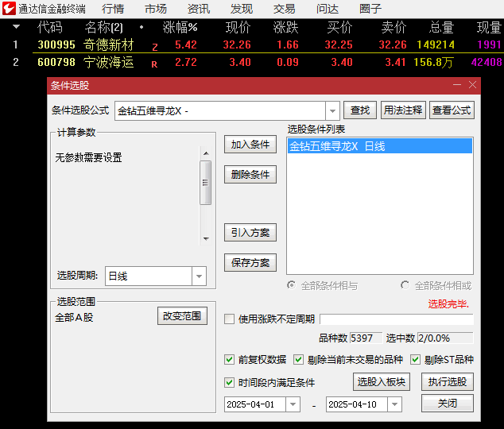Image resolution: width=504 pixels, height=429 pixels.
Task: Open the 市场 menu
Action: click(x=156, y=9)
